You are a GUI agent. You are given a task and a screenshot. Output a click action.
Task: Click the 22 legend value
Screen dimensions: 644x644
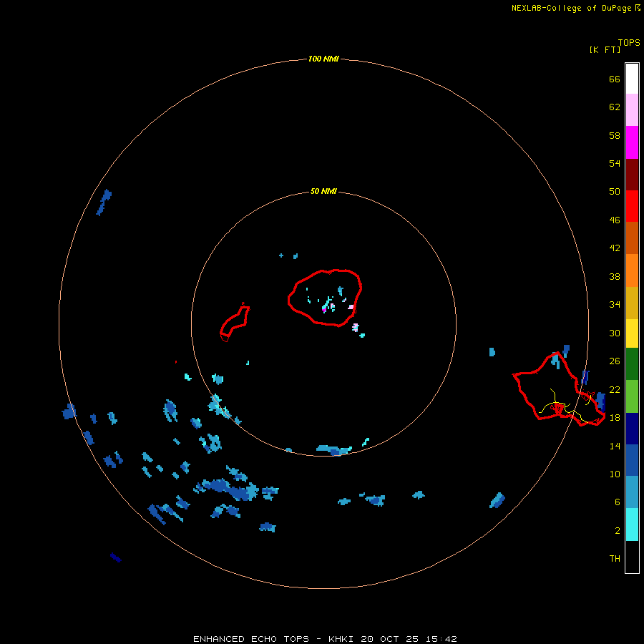(x=615, y=389)
